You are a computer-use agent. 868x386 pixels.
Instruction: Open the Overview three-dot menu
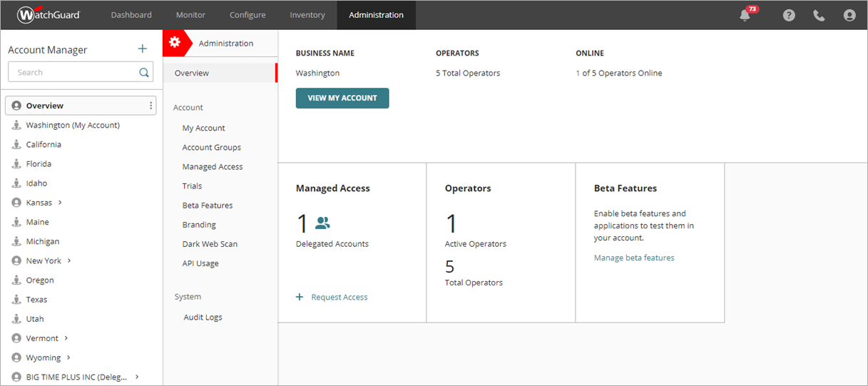150,106
